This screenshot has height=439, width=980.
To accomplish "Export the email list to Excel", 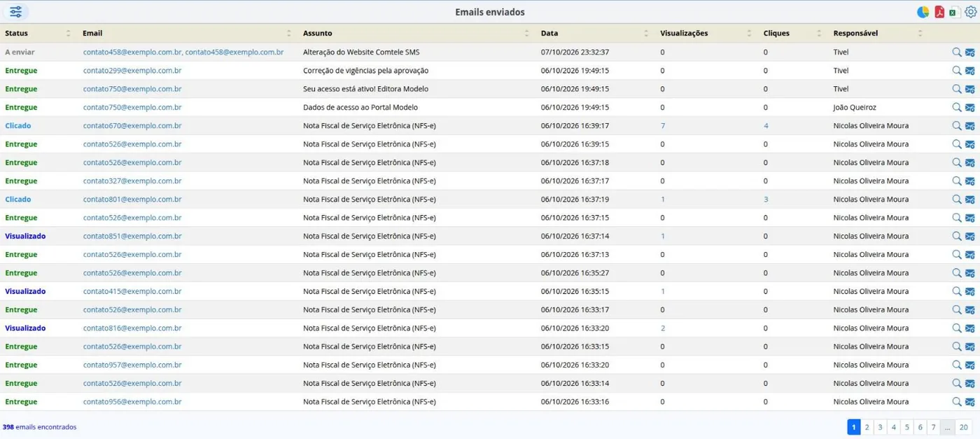I will 954,12.
